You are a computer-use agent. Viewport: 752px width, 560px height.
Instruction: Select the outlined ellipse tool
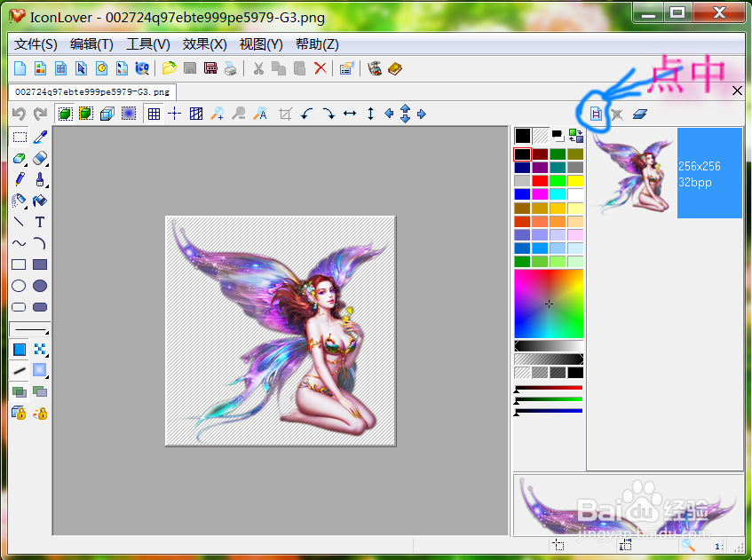[x=19, y=286]
